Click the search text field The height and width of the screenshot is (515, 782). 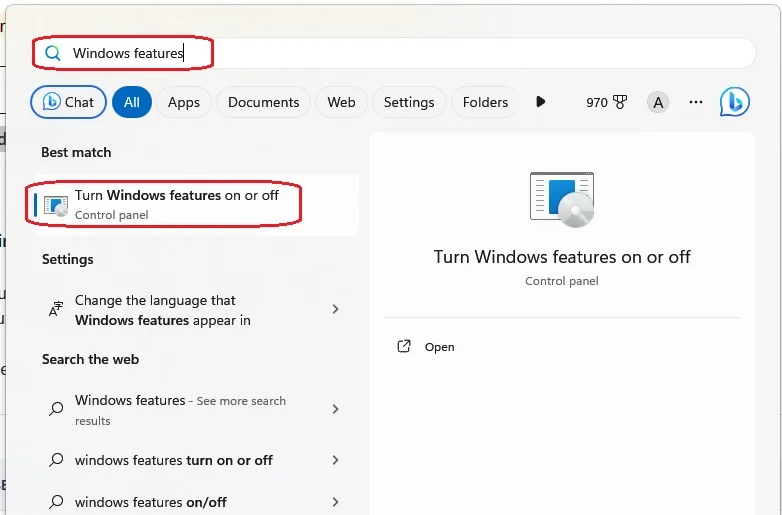coord(394,53)
